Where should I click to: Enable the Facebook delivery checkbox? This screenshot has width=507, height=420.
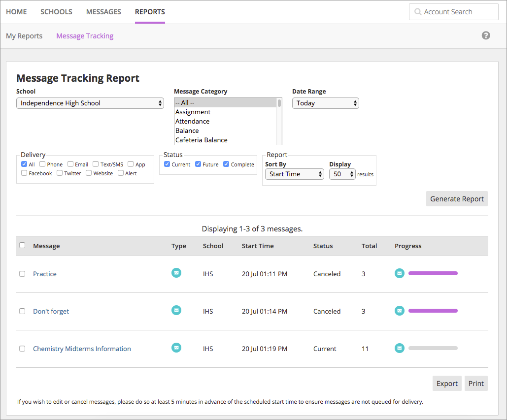(x=24, y=173)
